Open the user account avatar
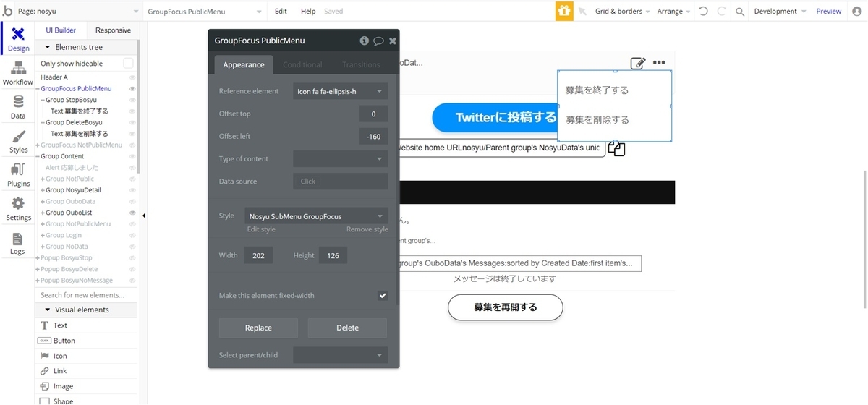 (x=857, y=12)
